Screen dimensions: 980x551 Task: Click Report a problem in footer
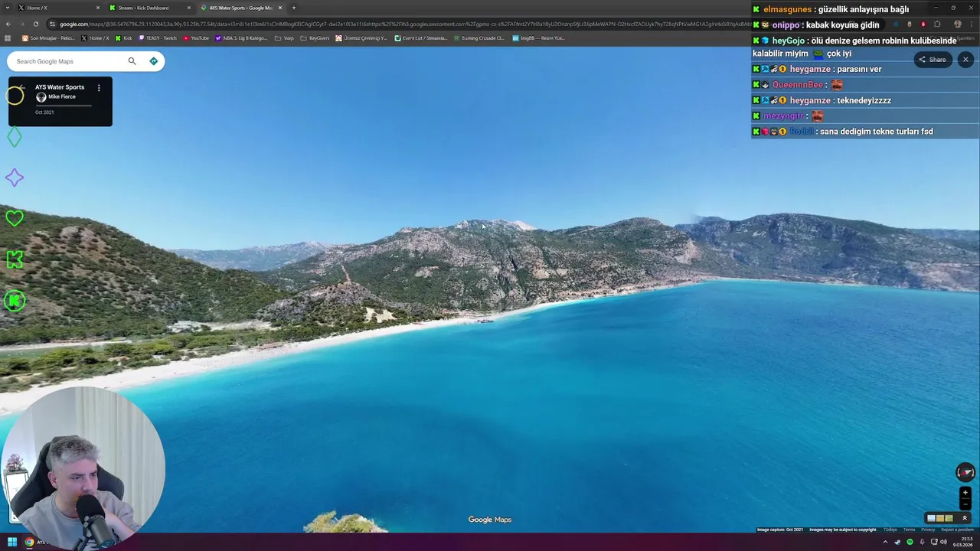pos(958,530)
